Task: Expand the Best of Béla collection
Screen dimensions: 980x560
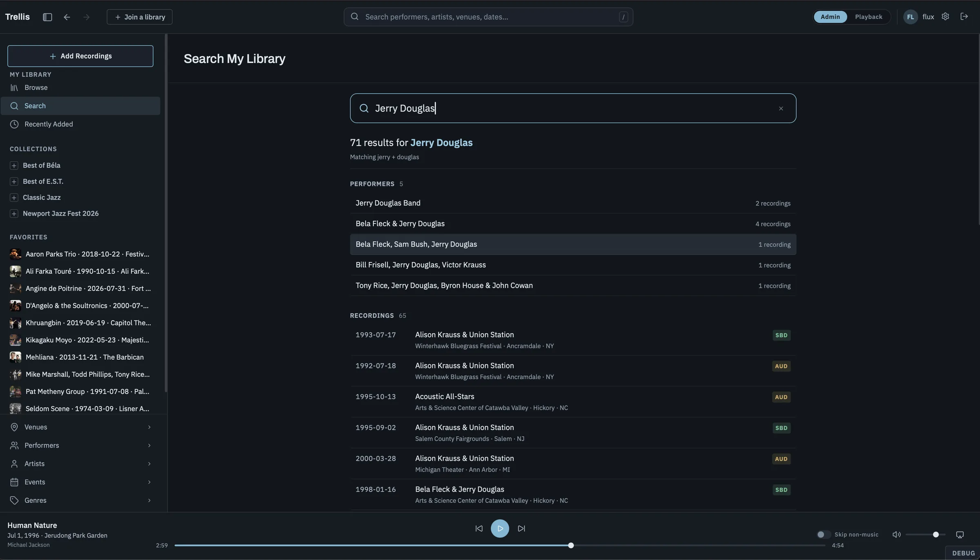Action: (14, 165)
